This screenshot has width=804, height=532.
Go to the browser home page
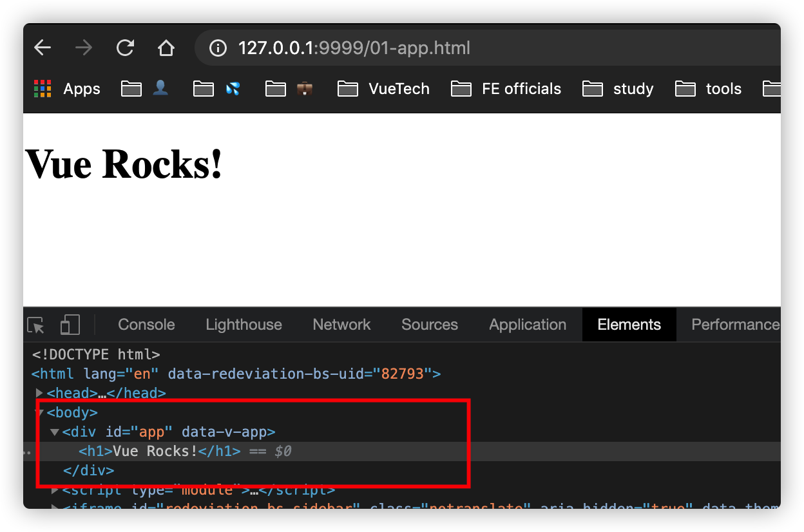pyautogui.click(x=166, y=48)
